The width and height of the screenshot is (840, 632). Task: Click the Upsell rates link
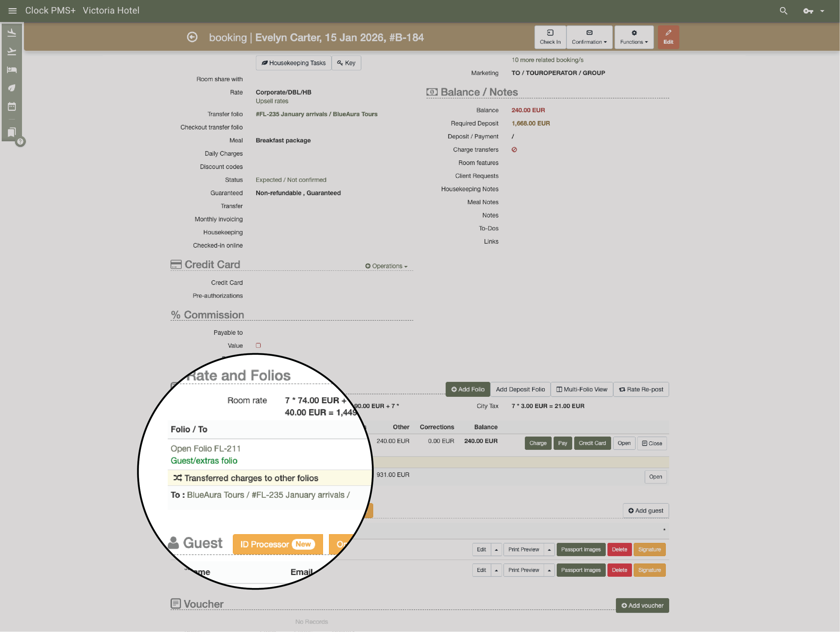[x=272, y=101]
